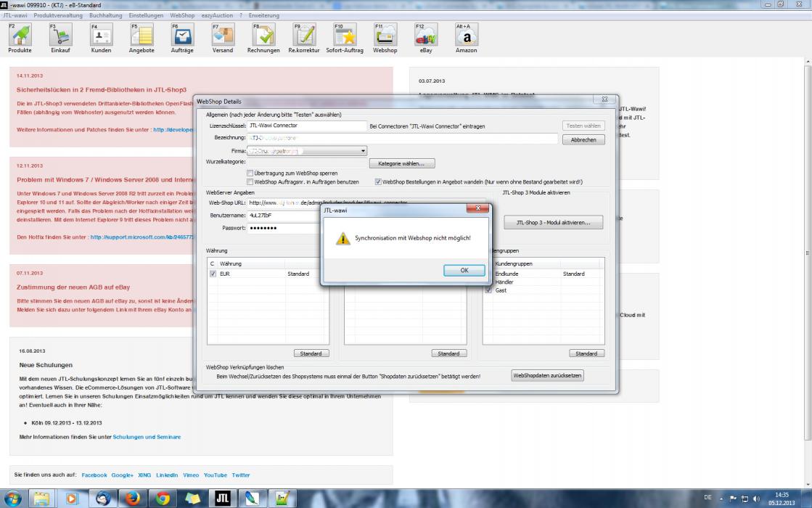Select the Aufträge orders icon
Screen dimensions: 812x508
(182, 36)
